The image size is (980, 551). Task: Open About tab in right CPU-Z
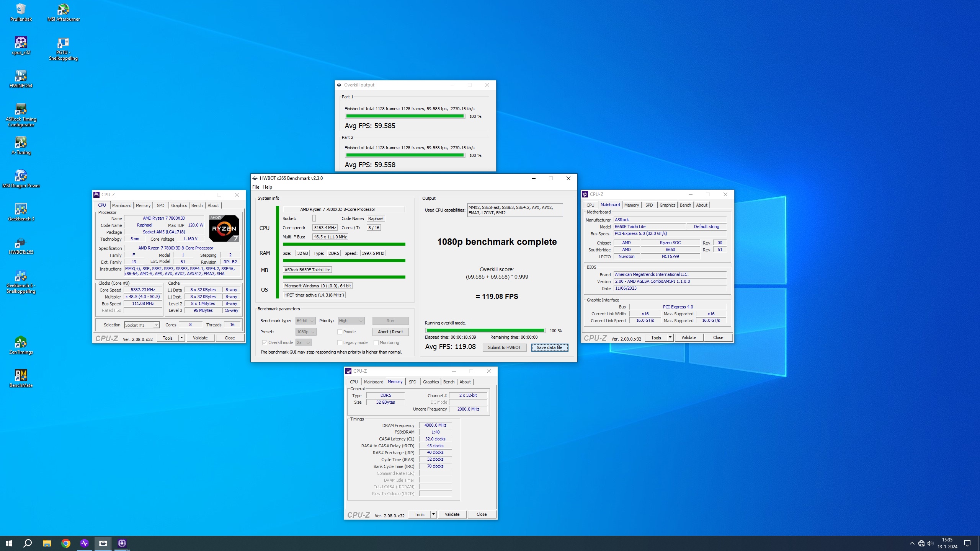701,205
